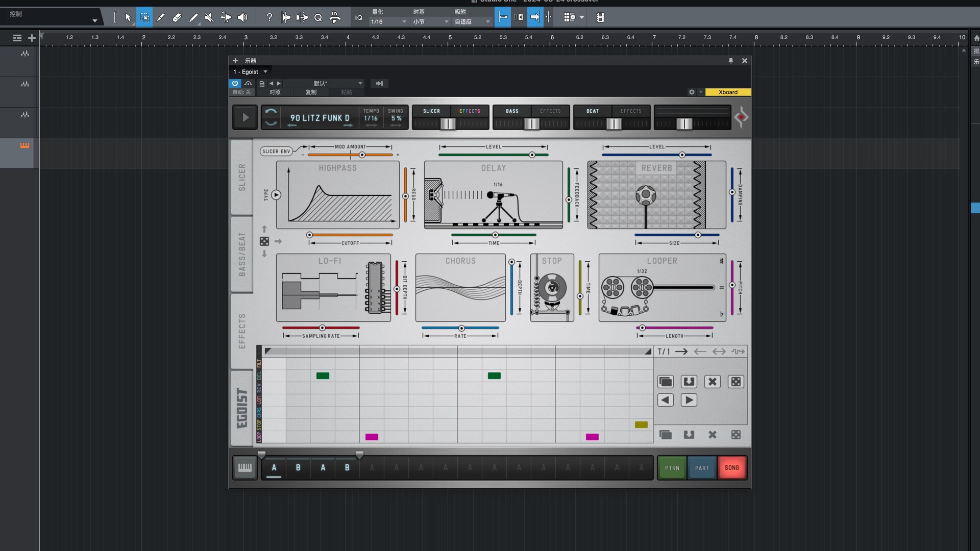Click the blue PART mode button
The width and height of the screenshot is (980, 551).
coord(702,468)
